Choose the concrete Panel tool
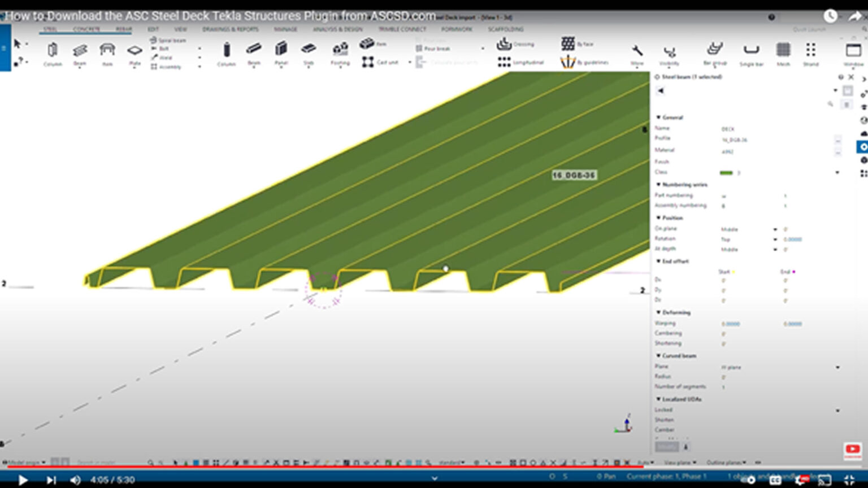Image resolution: width=868 pixels, height=488 pixels. coord(281,54)
